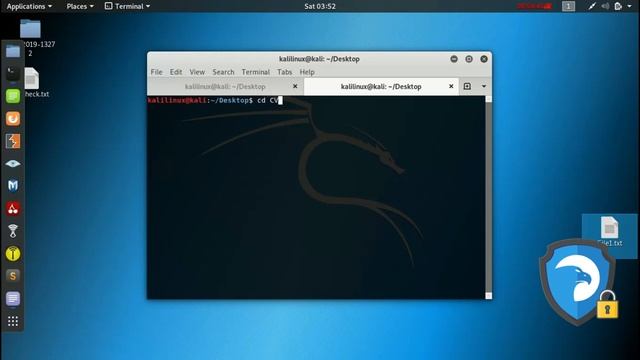Screen dimensions: 640x360
Task: Expand the system menu arrow in top bar
Action: pos(629,6)
